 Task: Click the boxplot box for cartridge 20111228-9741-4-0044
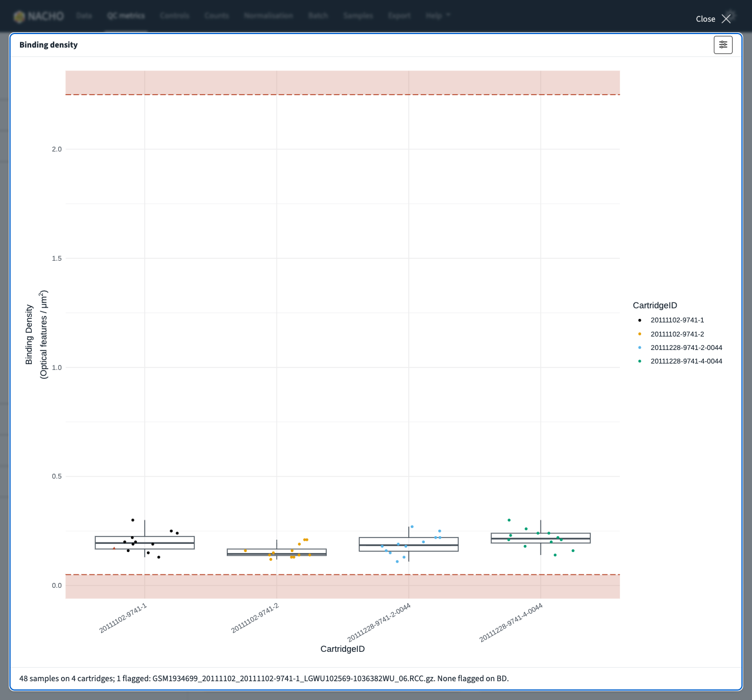[541, 538]
